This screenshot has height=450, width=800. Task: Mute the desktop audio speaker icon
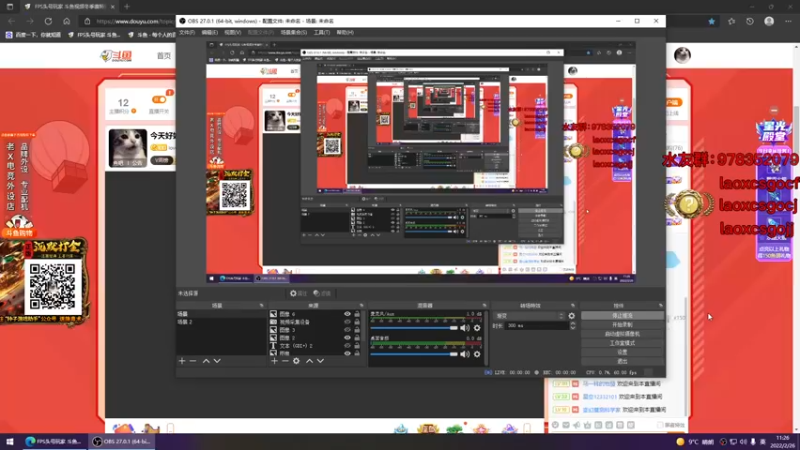pyautogui.click(x=465, y=354)
